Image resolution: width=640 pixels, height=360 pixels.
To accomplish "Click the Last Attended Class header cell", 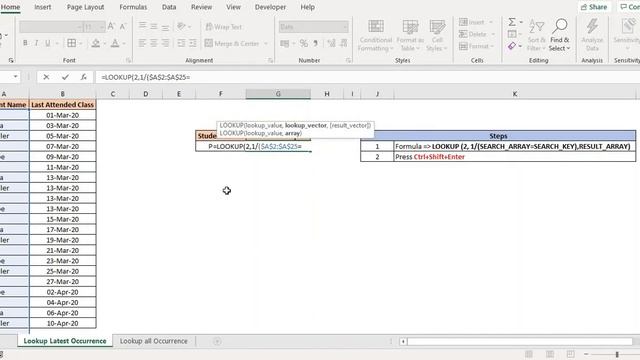I will point(62,104).
